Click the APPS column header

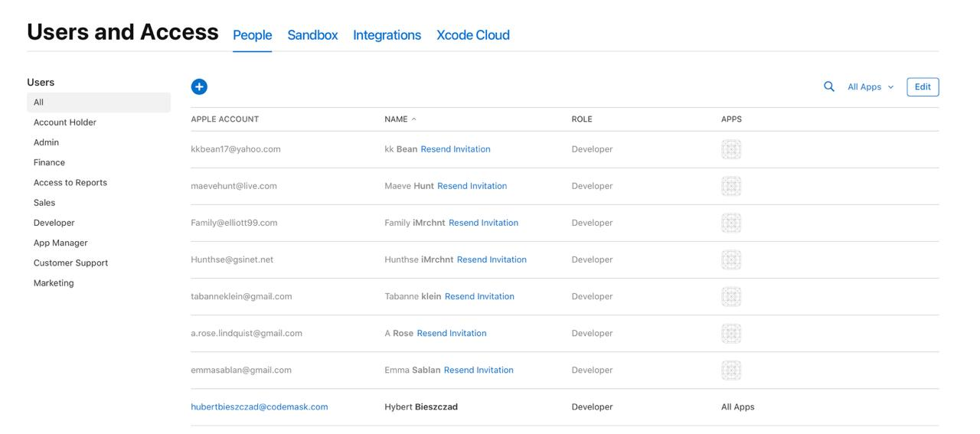pyautogui.click(x=731, y=119)
